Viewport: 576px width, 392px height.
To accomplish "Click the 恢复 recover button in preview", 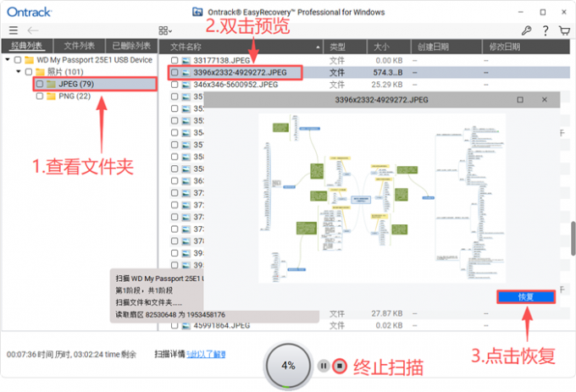I will click(526, 296).
